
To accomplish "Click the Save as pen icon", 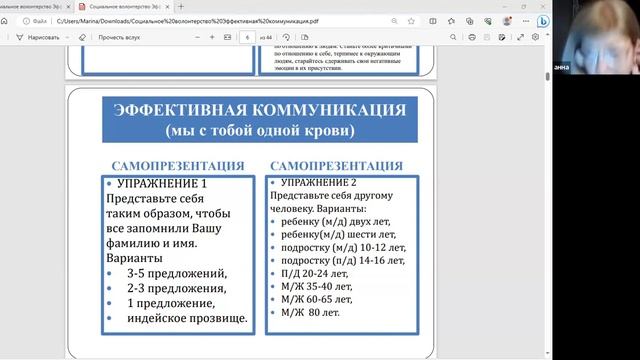I will click(502, 37).
